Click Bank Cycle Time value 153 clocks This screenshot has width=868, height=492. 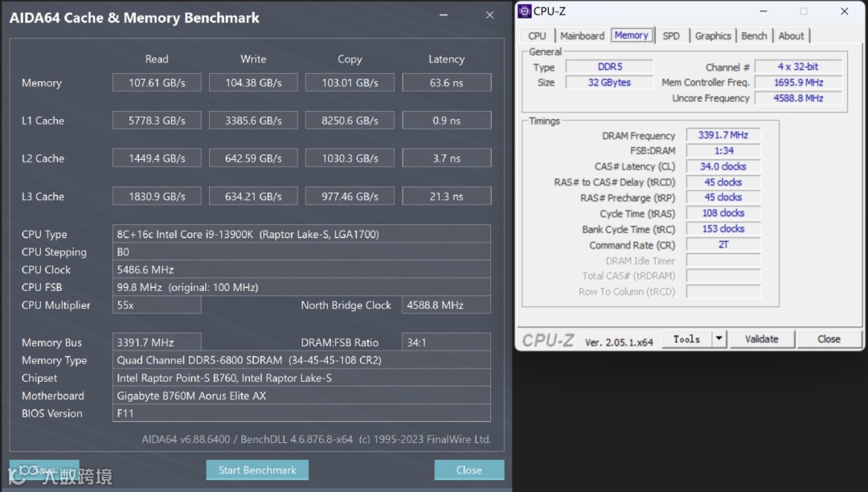[x=723, y=228]
